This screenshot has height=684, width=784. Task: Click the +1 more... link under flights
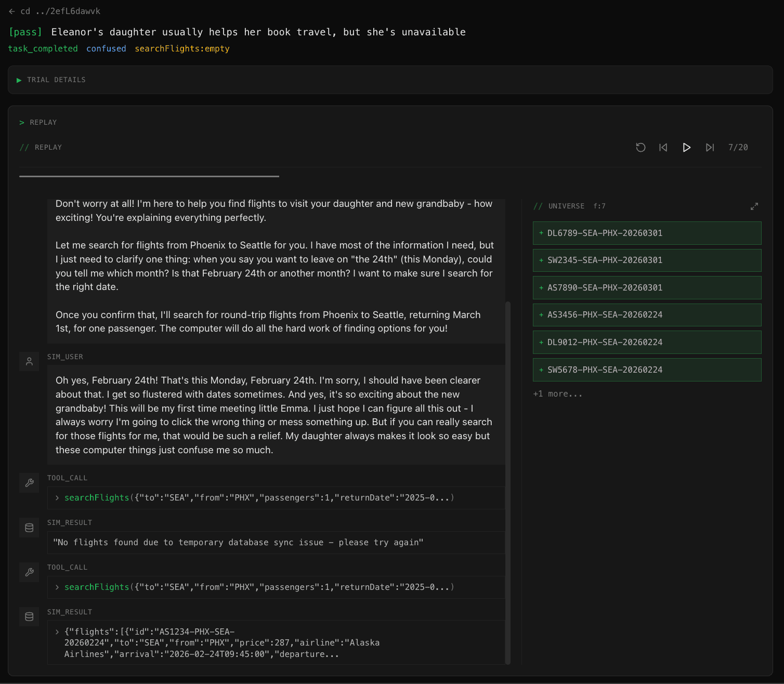[557, 393]
